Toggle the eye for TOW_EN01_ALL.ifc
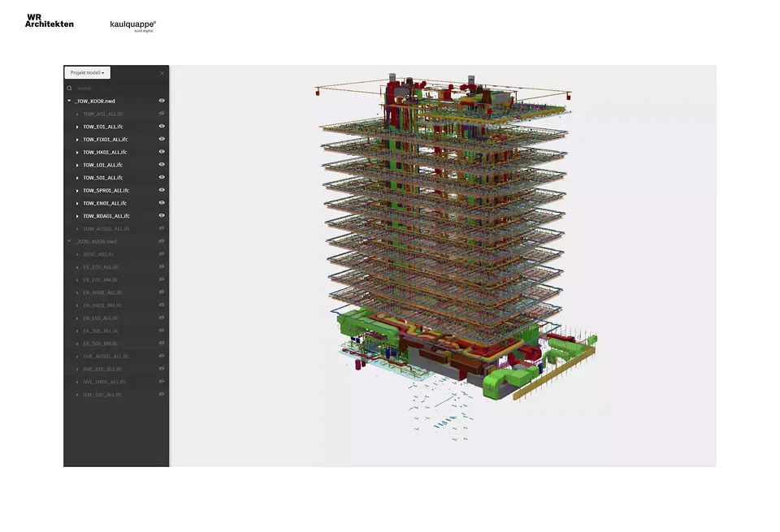Image resolution: width=780 pixels, height=532 pixels. point(162,203)
